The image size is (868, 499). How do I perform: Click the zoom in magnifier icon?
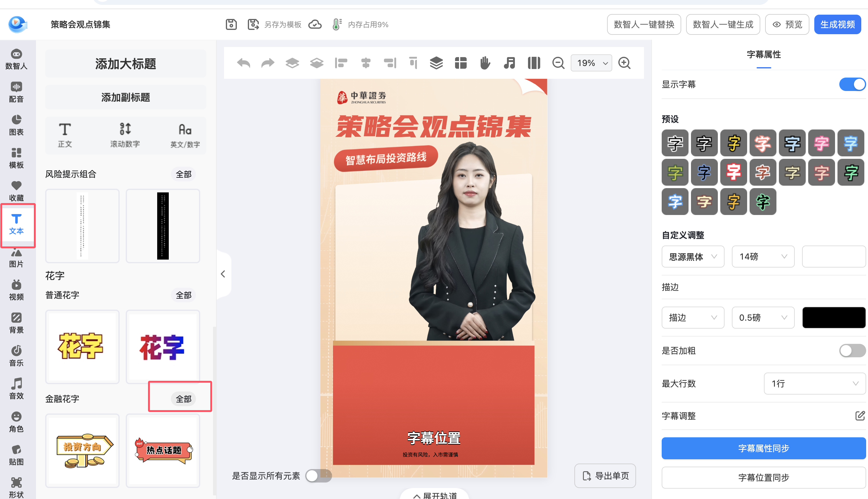(624, 63)
